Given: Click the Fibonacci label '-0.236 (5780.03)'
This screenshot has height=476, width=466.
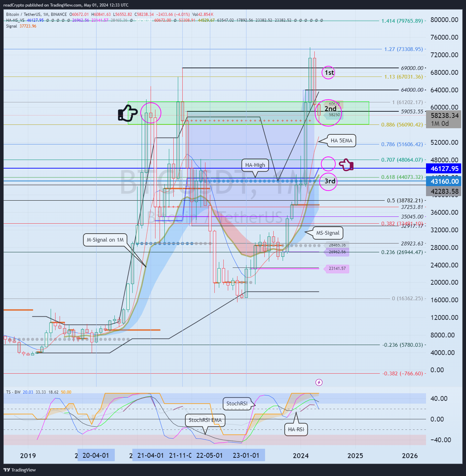Looking at the screenshot, I should click(403, 345).
